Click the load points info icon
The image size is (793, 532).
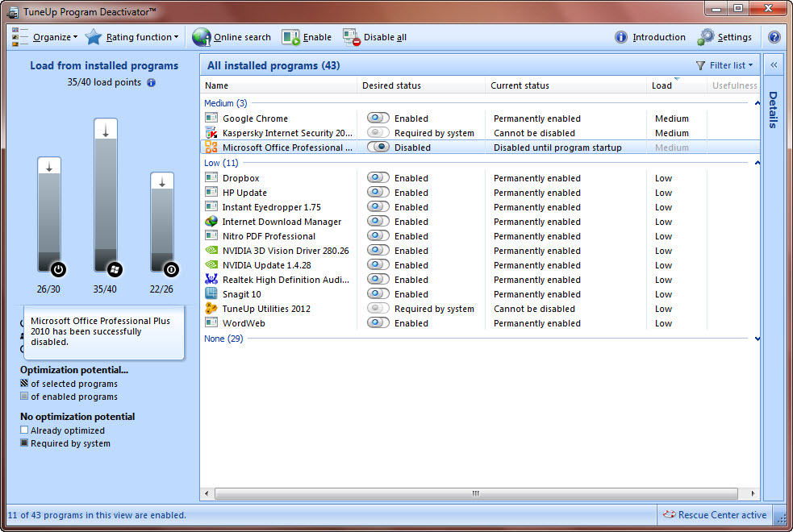point(151,82)
